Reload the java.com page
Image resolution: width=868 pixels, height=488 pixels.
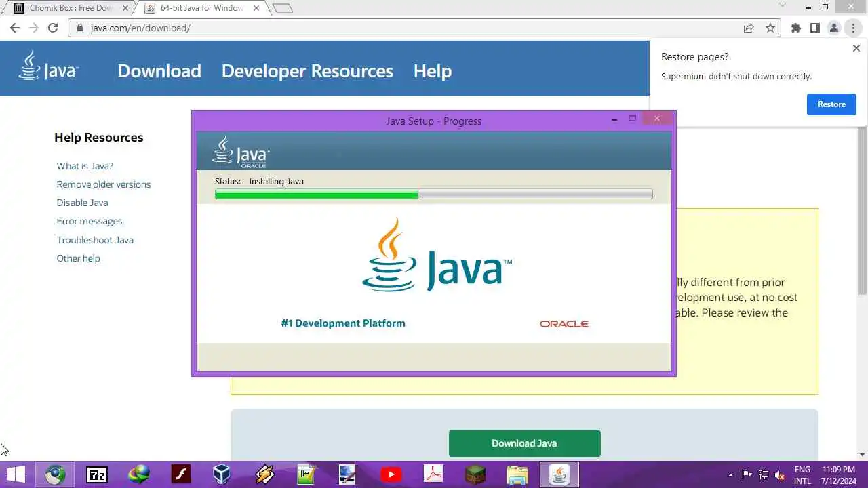pos(53,28)
